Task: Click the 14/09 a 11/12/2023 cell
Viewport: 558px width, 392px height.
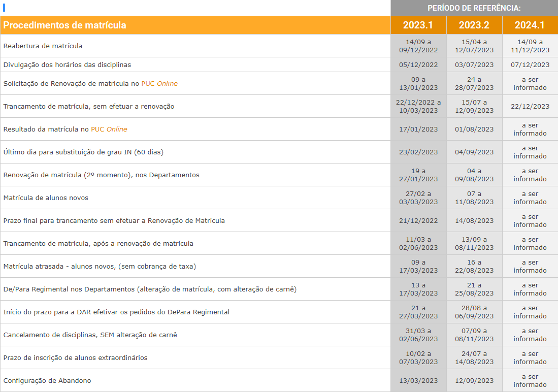Action: click(530, 46)
